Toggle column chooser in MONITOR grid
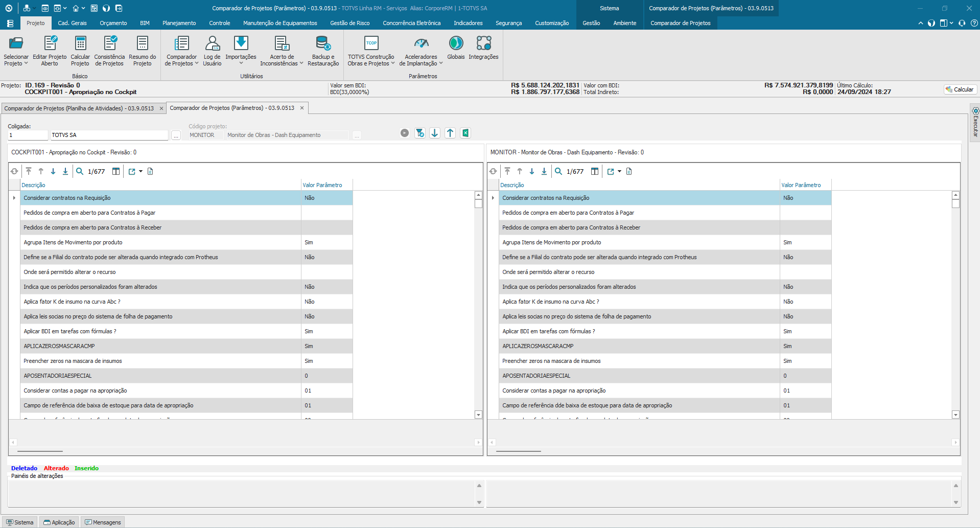 click(595, 171)
